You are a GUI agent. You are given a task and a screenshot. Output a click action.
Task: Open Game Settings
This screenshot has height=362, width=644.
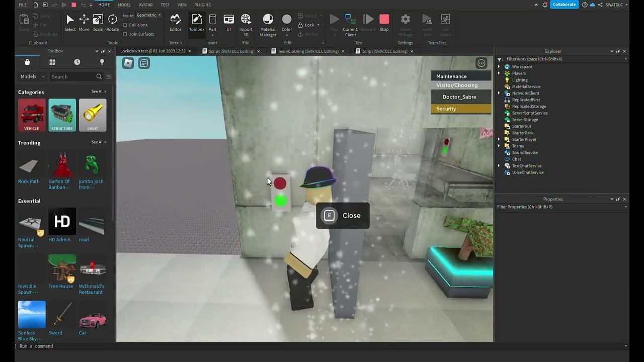406,25
